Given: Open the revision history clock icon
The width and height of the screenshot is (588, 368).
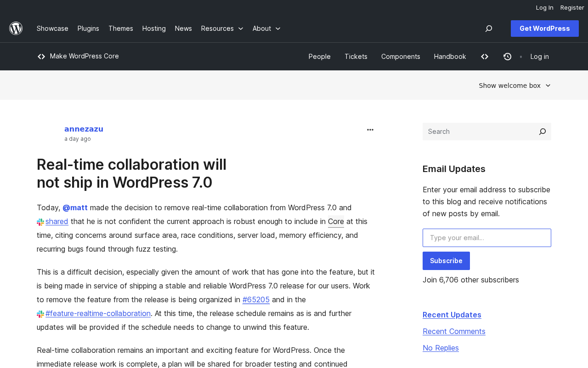Looking at the screenshot, I should (508, 57).
